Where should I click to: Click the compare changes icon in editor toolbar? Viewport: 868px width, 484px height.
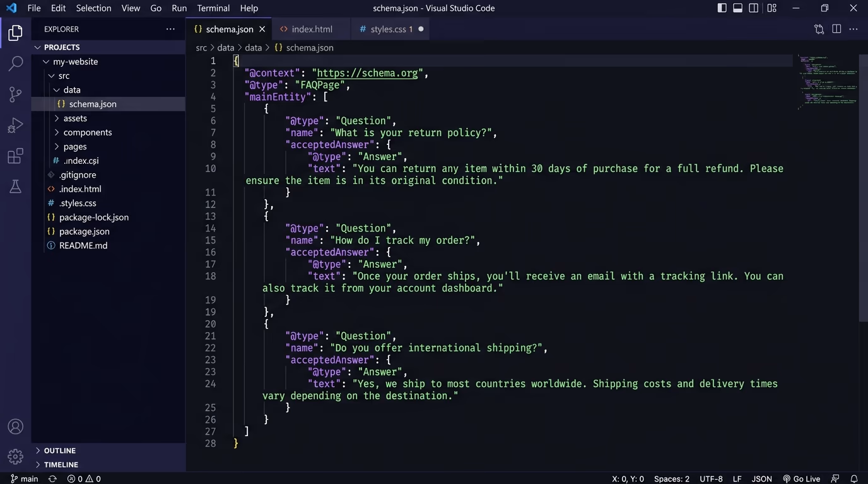(819, 29)
